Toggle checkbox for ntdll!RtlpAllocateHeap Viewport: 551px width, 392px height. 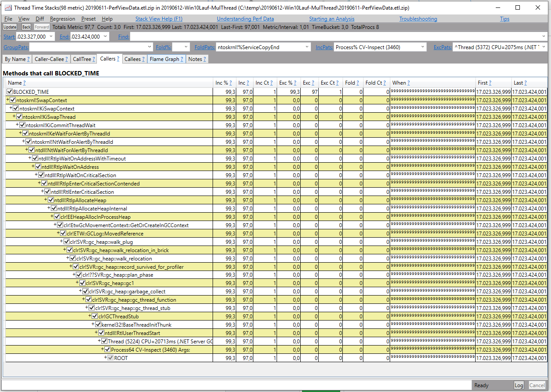[51, 200]
